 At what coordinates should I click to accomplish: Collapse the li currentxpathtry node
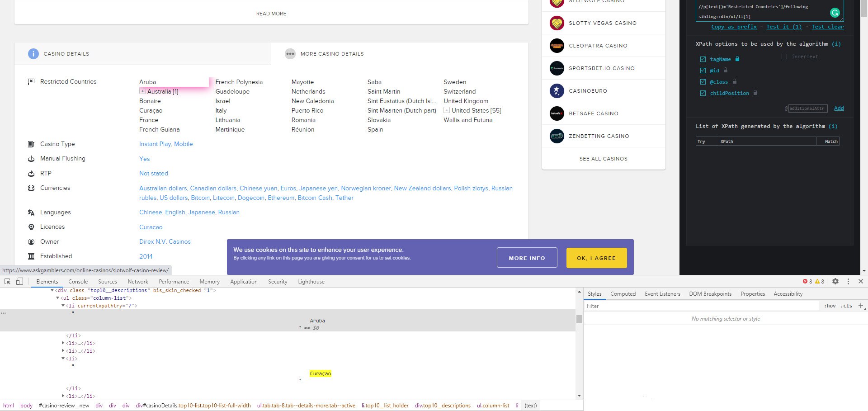[63, 306]
